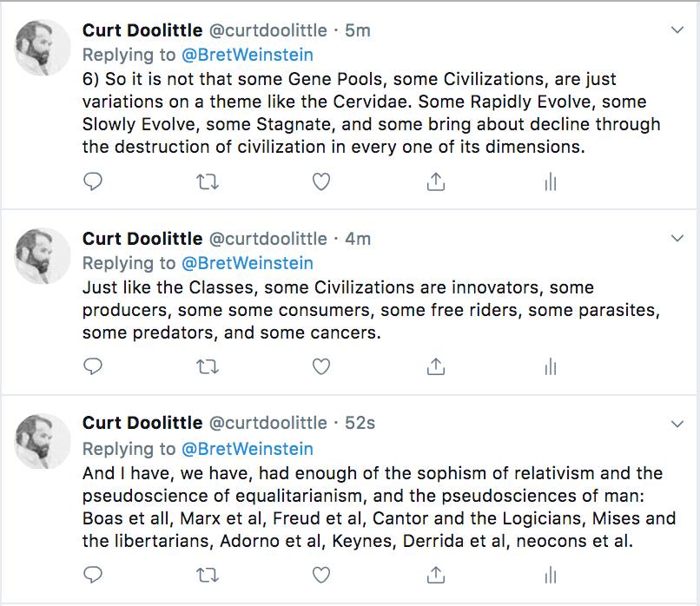Like the tweet about parasites and predators
700x606 pixels.
321,367
